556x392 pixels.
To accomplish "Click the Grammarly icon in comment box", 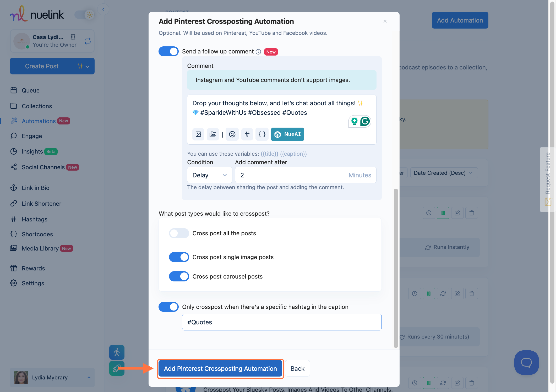I will point(365,121).
